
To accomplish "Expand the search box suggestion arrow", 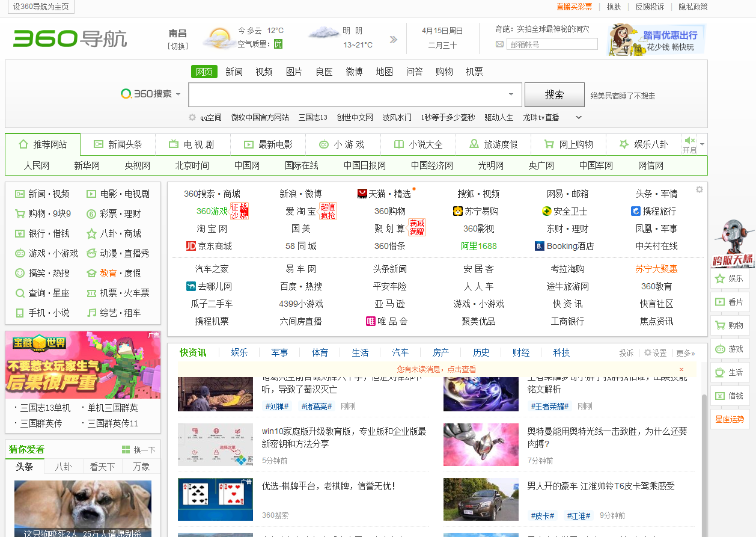I will [511, 94].
